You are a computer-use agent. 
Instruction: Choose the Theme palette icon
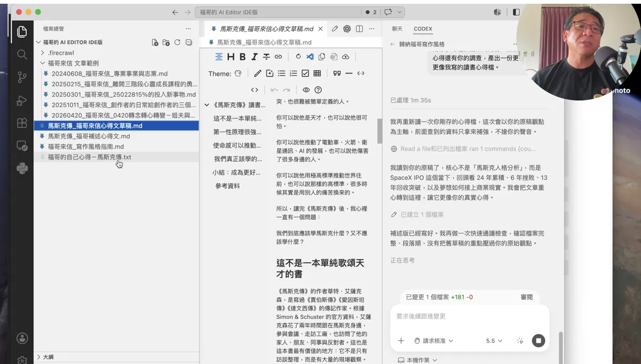(x=238, y=73)
